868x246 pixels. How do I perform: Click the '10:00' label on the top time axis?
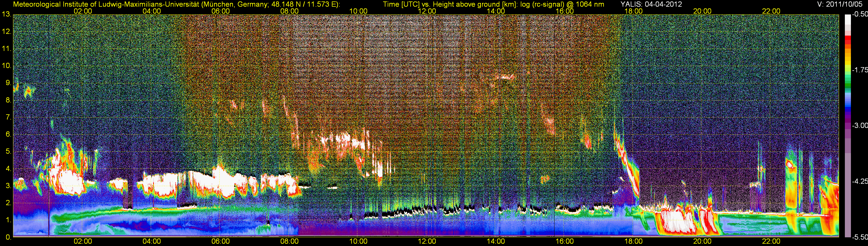pos(358,11)
